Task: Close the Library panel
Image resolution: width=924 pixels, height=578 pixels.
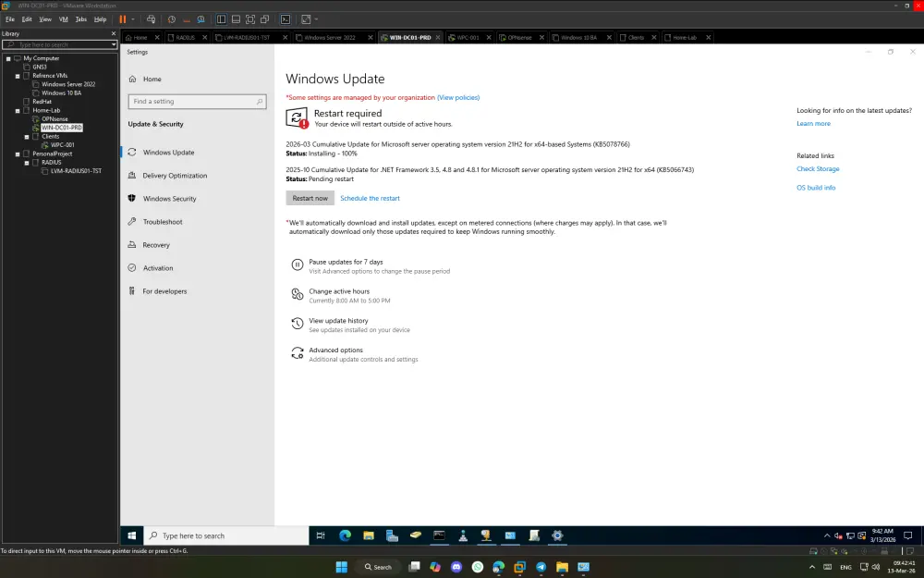Action: [114, 33]
